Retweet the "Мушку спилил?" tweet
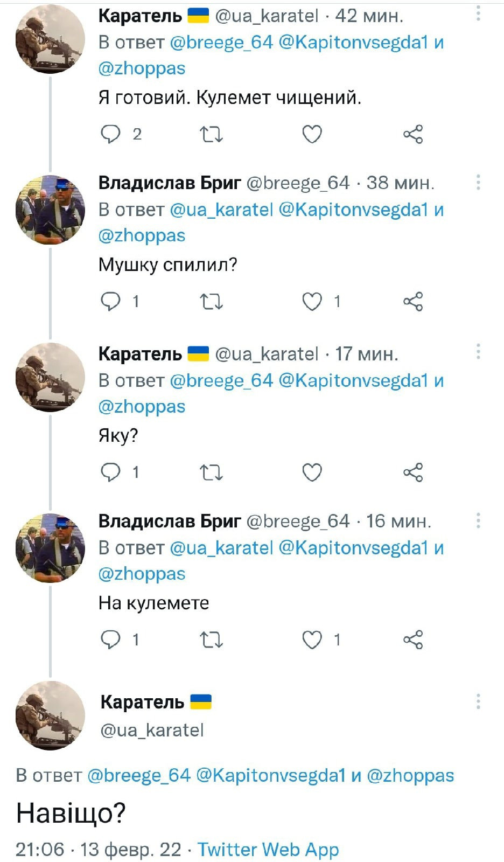The height and width of the screenshot is (862, 504). 211,301
